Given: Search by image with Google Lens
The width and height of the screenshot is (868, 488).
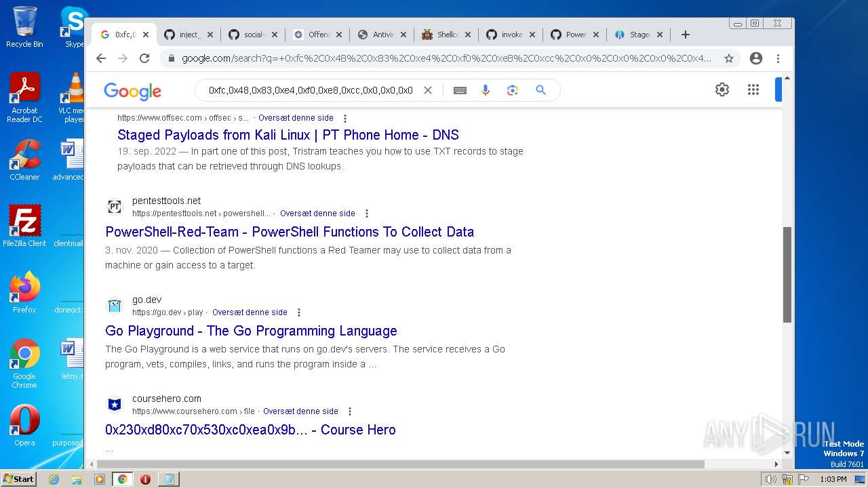Looking at the screenshot, I should point(513,90).
